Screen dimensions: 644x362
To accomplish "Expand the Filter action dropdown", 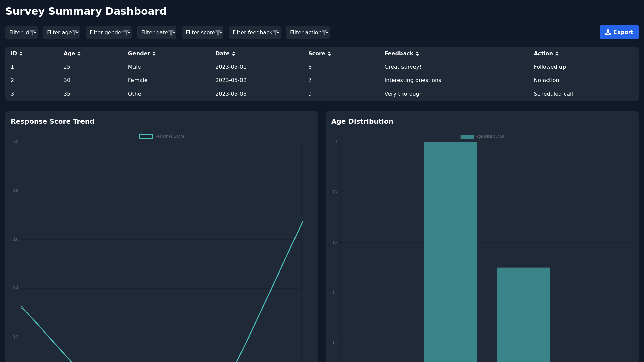I will click(x=308, y=32).
